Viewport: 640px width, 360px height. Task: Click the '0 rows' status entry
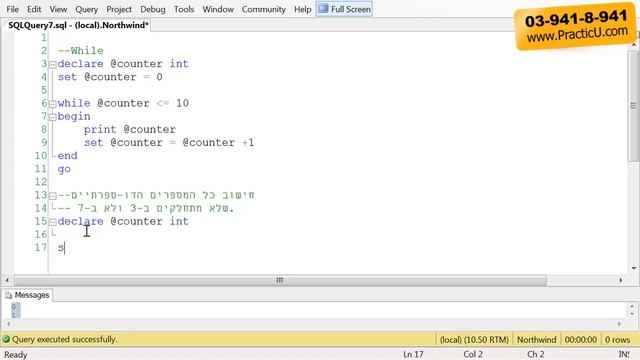[618, 340]
